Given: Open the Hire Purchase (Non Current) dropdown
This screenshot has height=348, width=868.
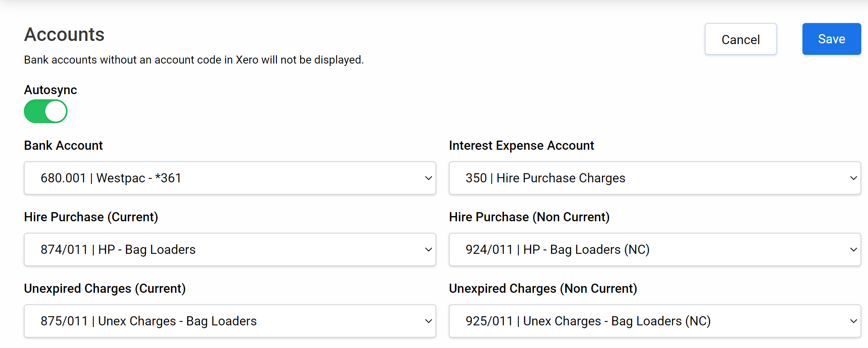Looking at the screenshot, I should point(655,249).
